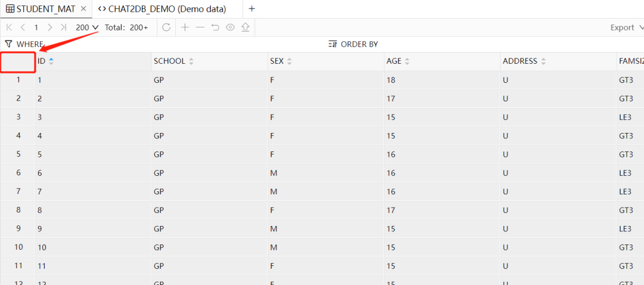
Task: Go to previous page of results
Action: pyautogui.click(x=23, y=27)
